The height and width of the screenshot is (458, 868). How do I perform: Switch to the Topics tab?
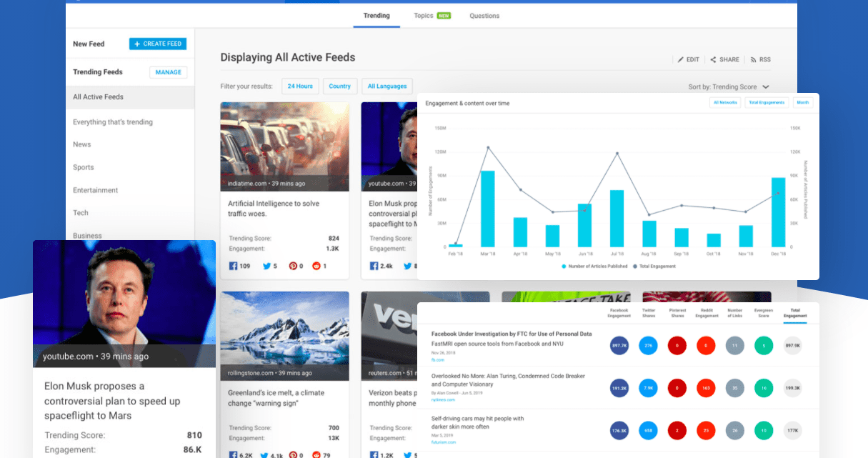pos(426,15)
